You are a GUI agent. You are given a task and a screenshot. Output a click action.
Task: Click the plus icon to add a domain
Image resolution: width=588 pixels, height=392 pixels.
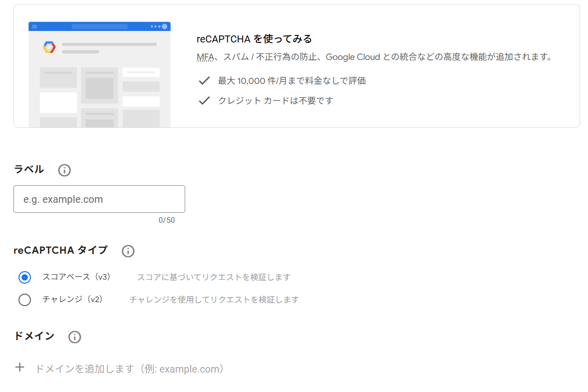19,368
